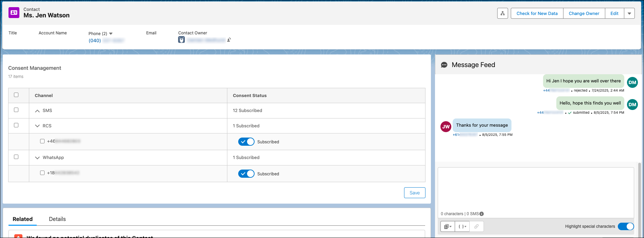Collapse the RCS channel row chevron
The image size is (644, 238).
click(x=37, y=126)
